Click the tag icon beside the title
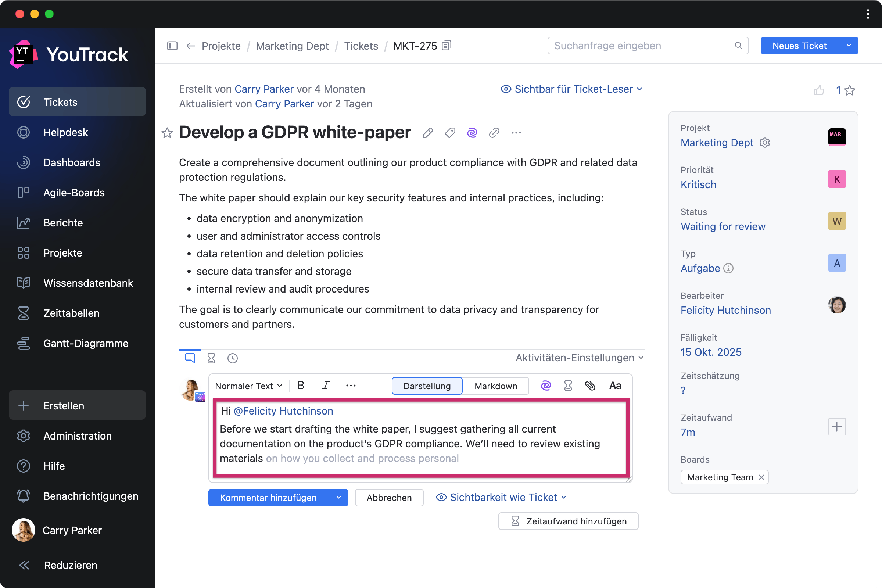The image size is (882, 588). pos(450,133)
